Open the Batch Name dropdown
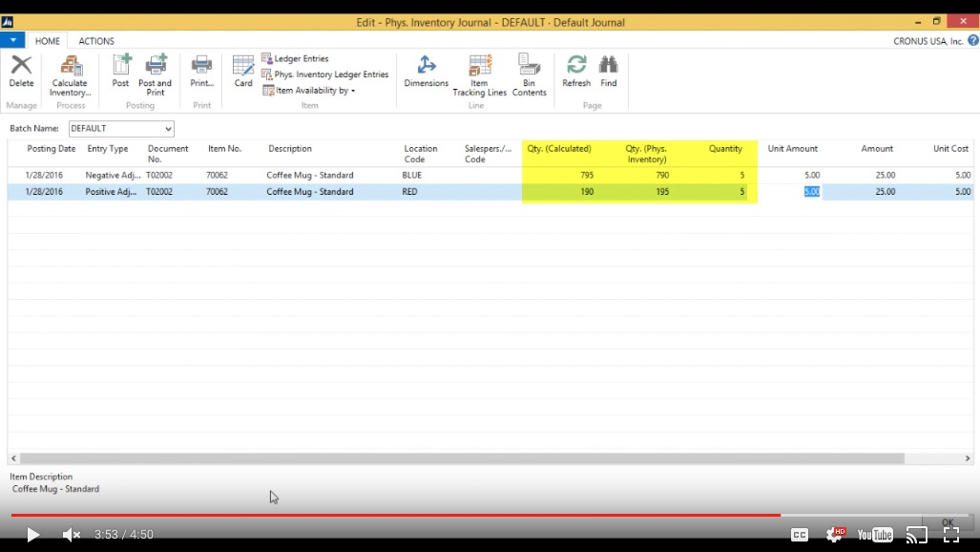 click(168, 128)
